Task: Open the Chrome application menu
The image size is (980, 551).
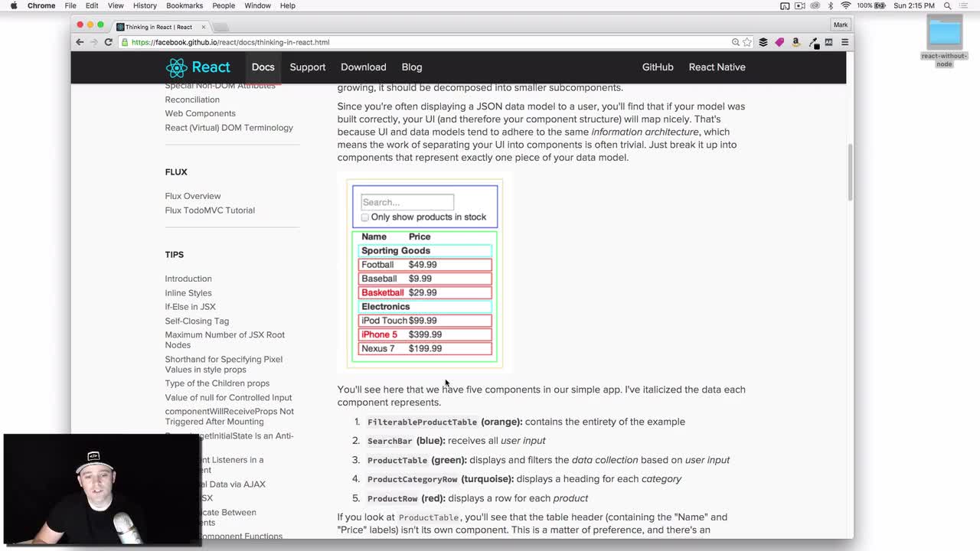Action: [41, 5]
